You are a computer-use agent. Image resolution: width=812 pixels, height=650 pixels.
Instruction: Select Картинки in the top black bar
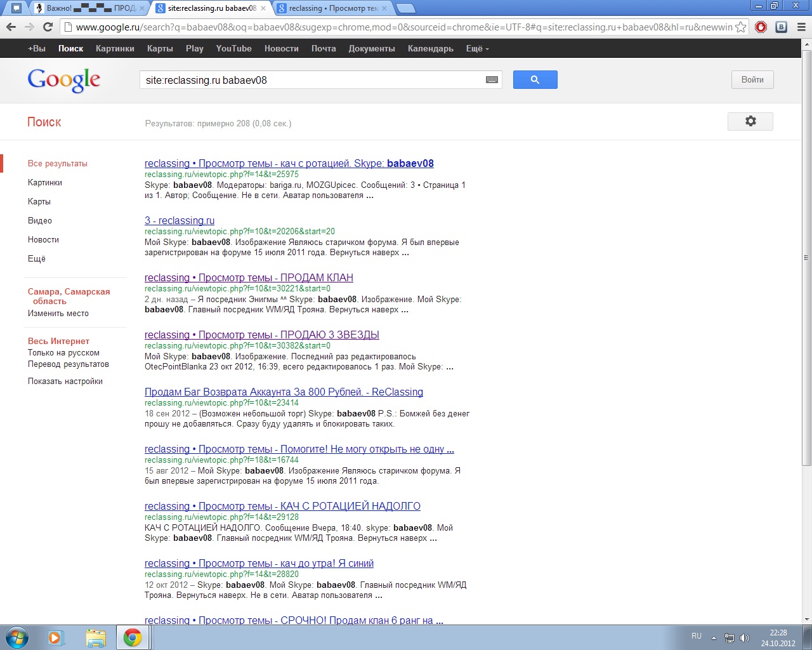(115, 49)
